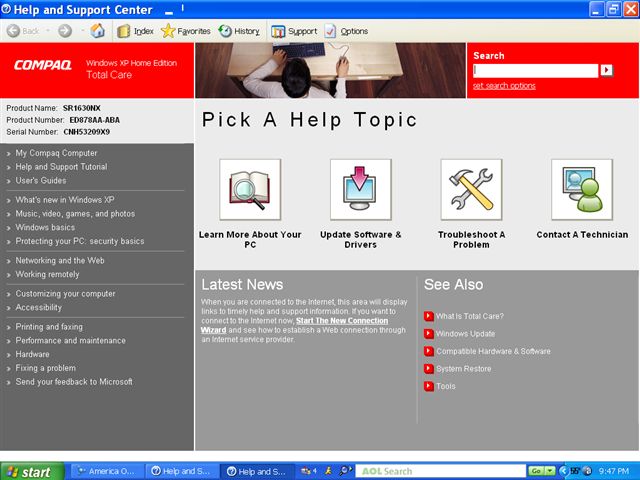Open Protecting your PC: security basics

pyautogui.click(x=80, y=241)
